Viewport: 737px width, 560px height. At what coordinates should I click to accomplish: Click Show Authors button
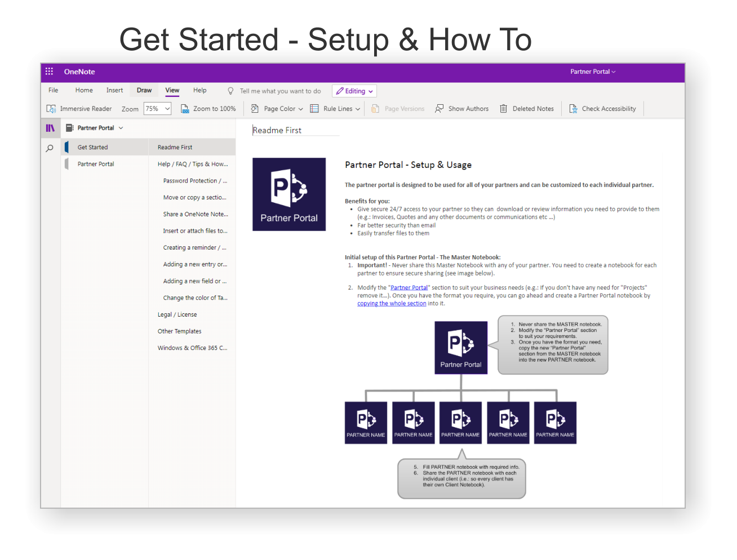(x=462, y=109)
